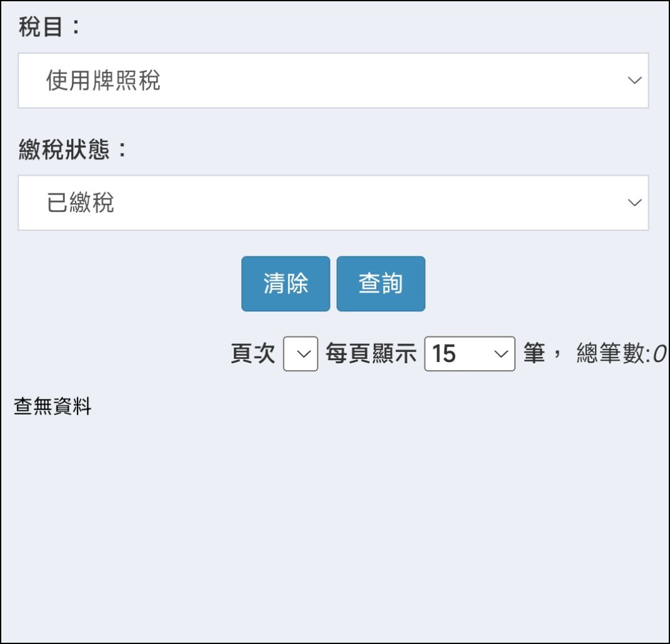This screenshot has height=644, width=670.
Task: Click the arrow next to value 15
Action: (501, 354)
